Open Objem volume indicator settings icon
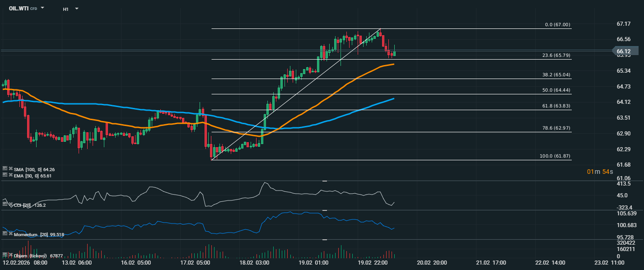644x270 pixels. pyautogui.click(x=5, y=255)
